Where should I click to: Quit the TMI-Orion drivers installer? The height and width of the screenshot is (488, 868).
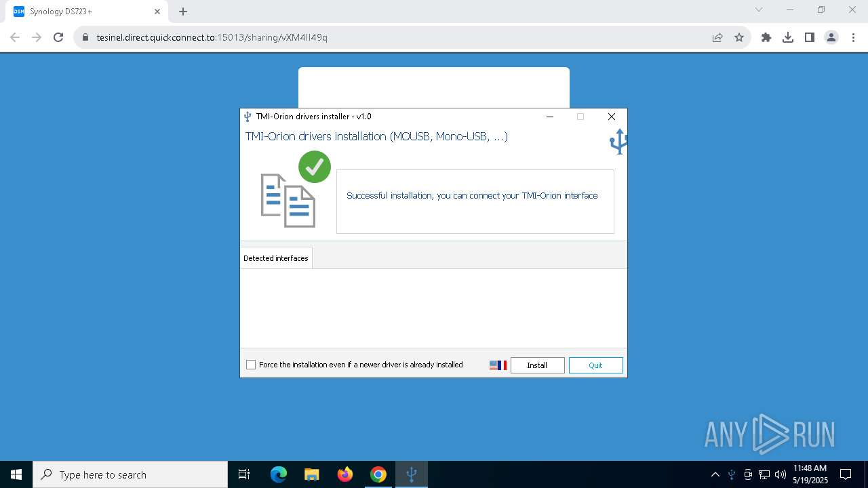click(595, 365)
